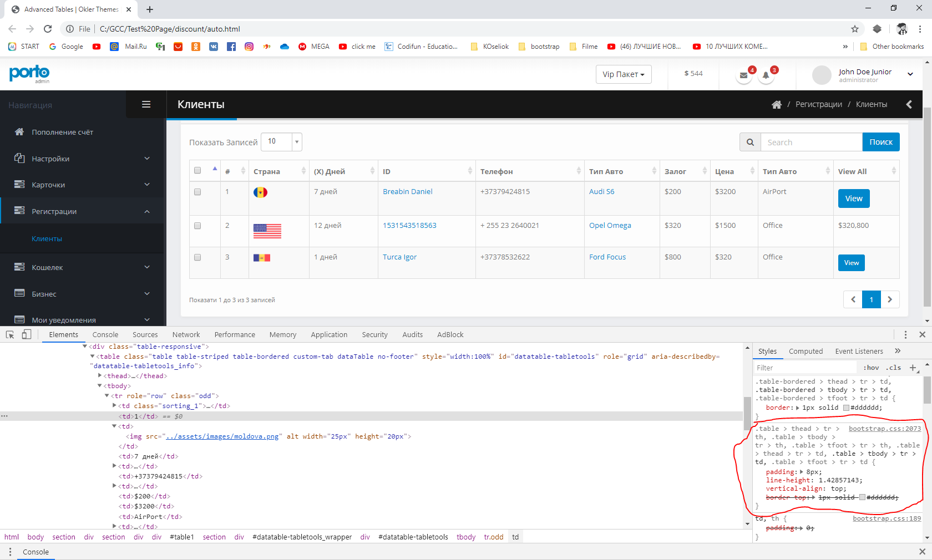This screenshot has height=560, width=932.
Task: Open the Computed styles tab
Action: click(x=806, y=351)
